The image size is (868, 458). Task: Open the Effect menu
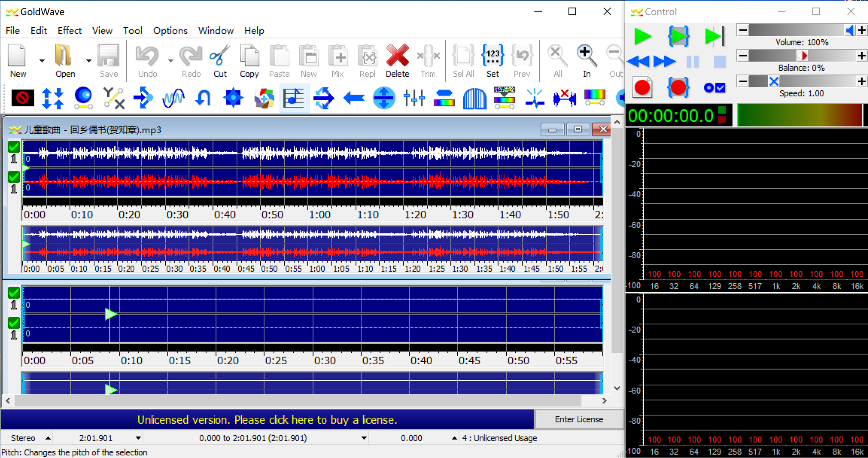click(x=70, y=31)
